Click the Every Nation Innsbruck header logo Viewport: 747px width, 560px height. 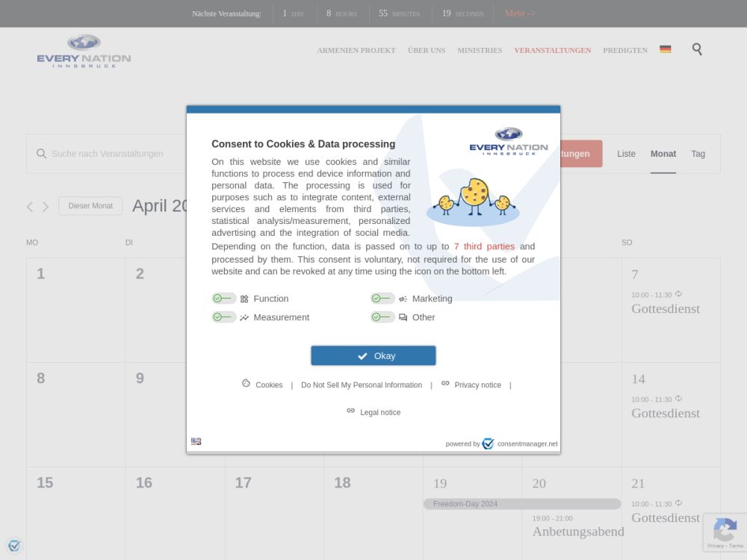[84, 52]
